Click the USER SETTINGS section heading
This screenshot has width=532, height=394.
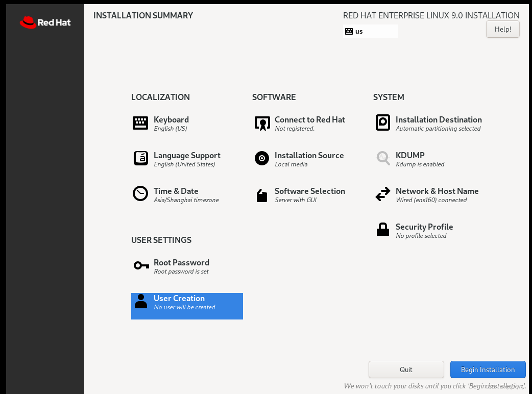(161, 240)
